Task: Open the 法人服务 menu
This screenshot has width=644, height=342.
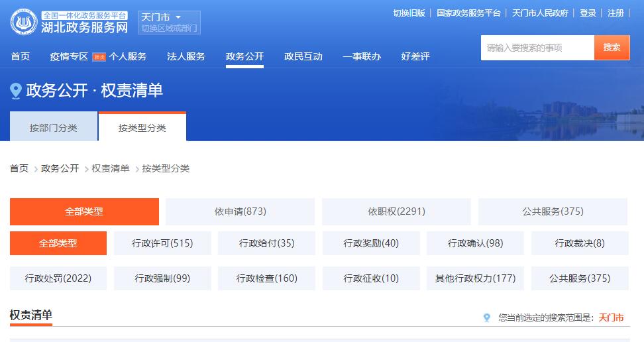Action: 186,56
